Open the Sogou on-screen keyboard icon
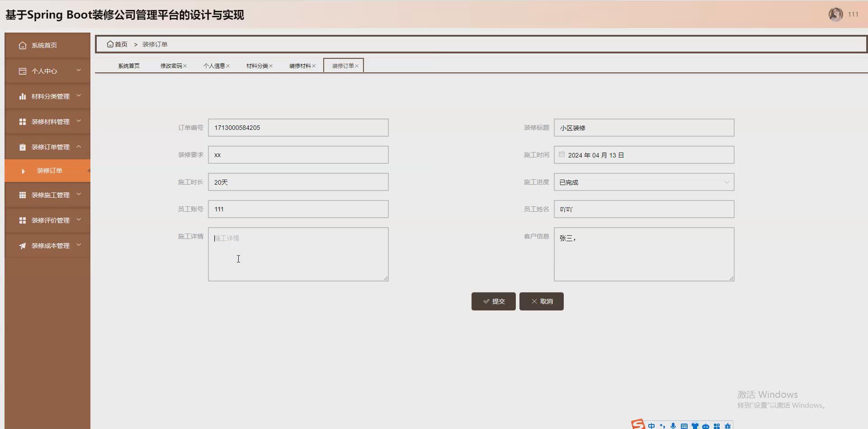The image size is (868, 429). pyautogui.click(x=684, y=426)
